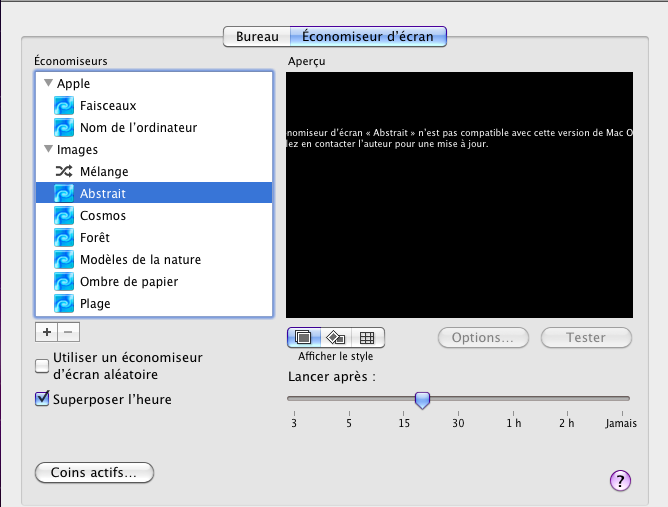Image resolution: width=668 pixels, height=507 pixels.
Task: Choose Mélange in the Images group
Action: [104, 171]
